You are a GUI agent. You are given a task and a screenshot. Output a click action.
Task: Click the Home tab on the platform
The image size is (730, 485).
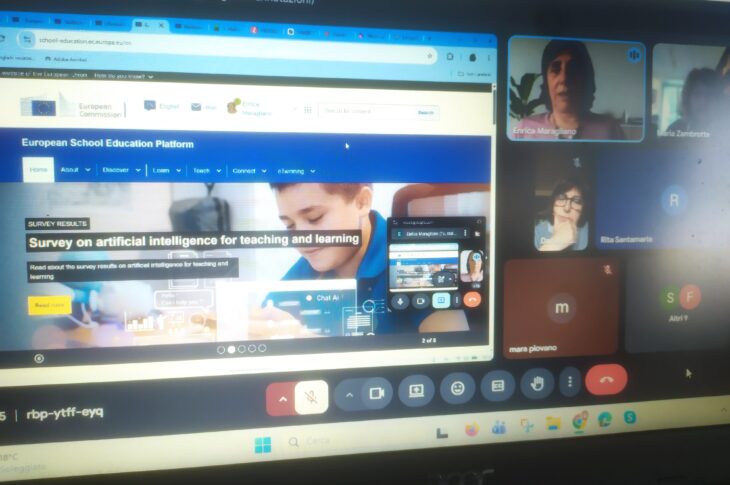(x=38, y=169)
